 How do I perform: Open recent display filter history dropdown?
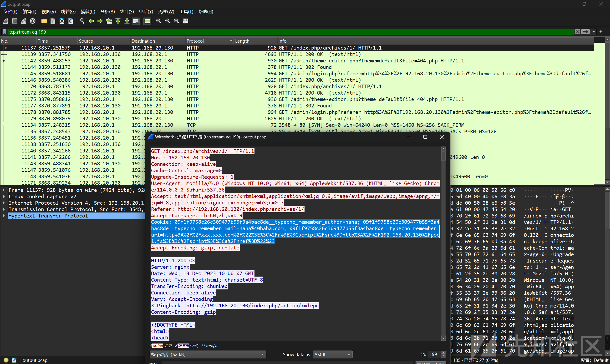pyautogui.click(x=594, y=32)
